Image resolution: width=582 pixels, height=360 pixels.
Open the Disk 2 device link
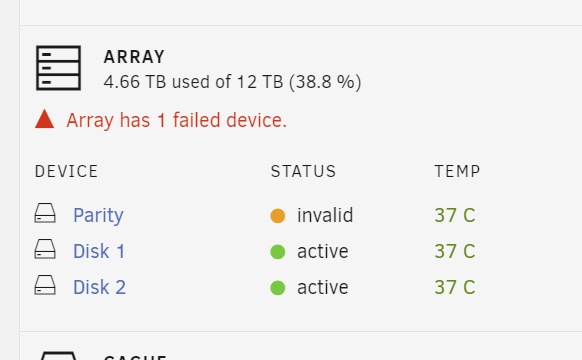coord(99,287)
